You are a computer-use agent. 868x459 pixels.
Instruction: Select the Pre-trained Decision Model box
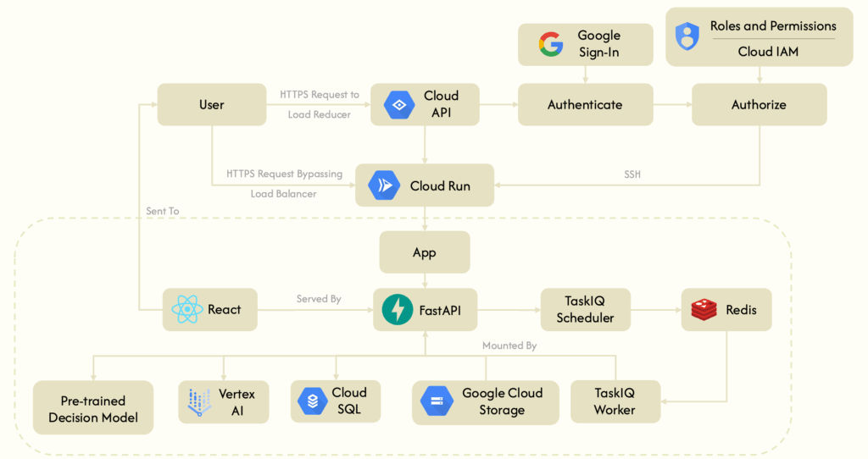pos(93,408)
